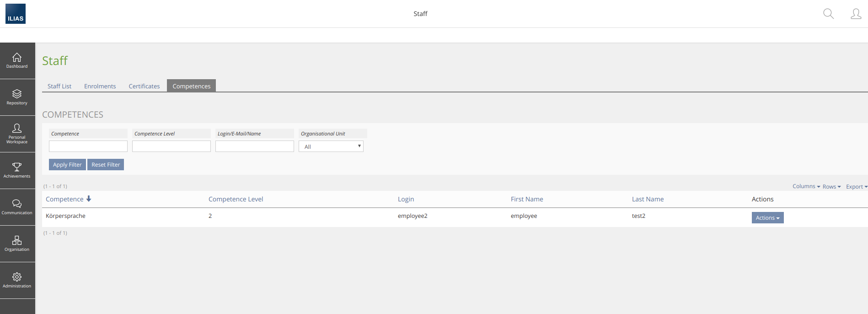Focus the Login/E-Mail/Name filter field
This screenshot has width=868, height=314.
coord(254,146)
